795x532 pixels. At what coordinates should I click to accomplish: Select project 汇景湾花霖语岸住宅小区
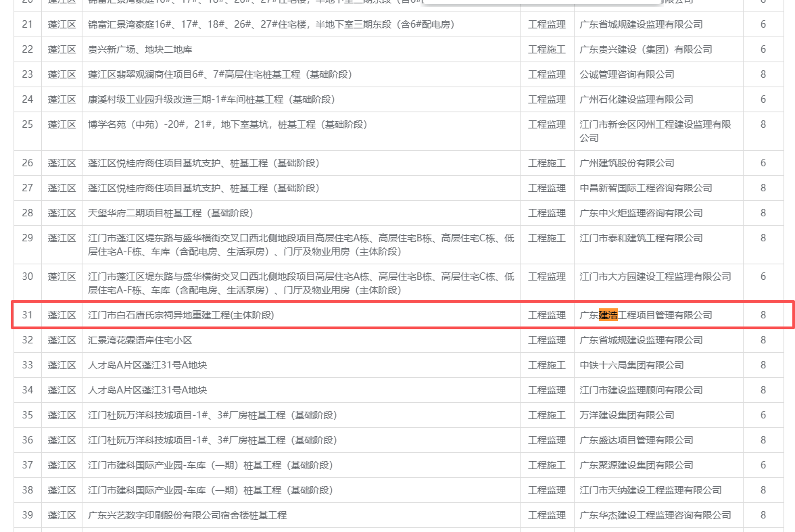(140, 340)
